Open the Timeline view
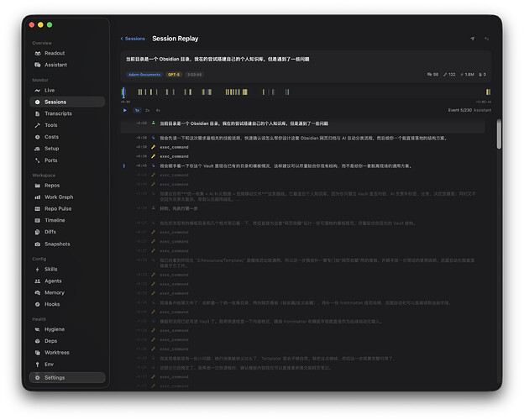This screenshot has width=524, height=420. click(67, 220)
